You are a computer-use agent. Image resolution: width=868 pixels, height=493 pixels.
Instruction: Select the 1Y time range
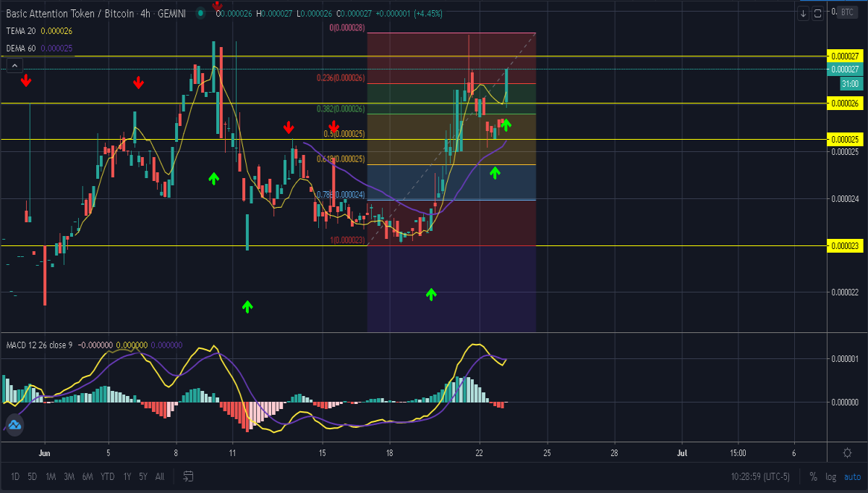(127, 476)
